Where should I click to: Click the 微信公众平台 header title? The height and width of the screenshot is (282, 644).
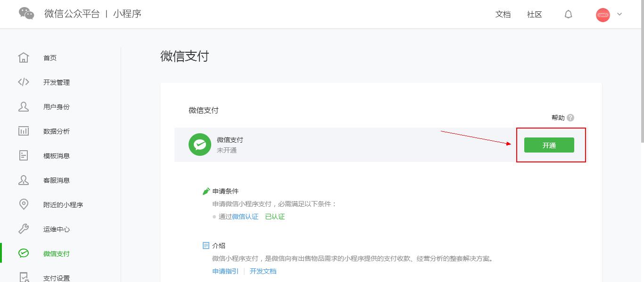[x=72, y=14]
